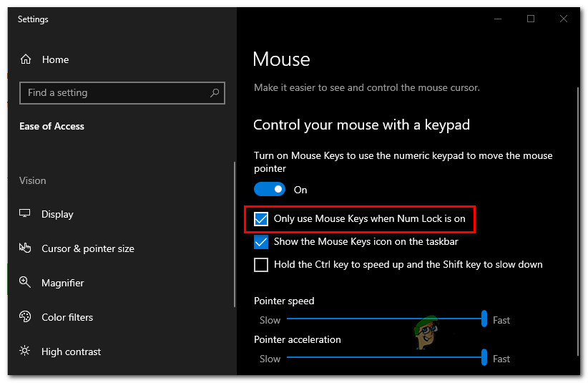Click the search magnifier icon
The image size is (588, 383).
pos(214,92)
